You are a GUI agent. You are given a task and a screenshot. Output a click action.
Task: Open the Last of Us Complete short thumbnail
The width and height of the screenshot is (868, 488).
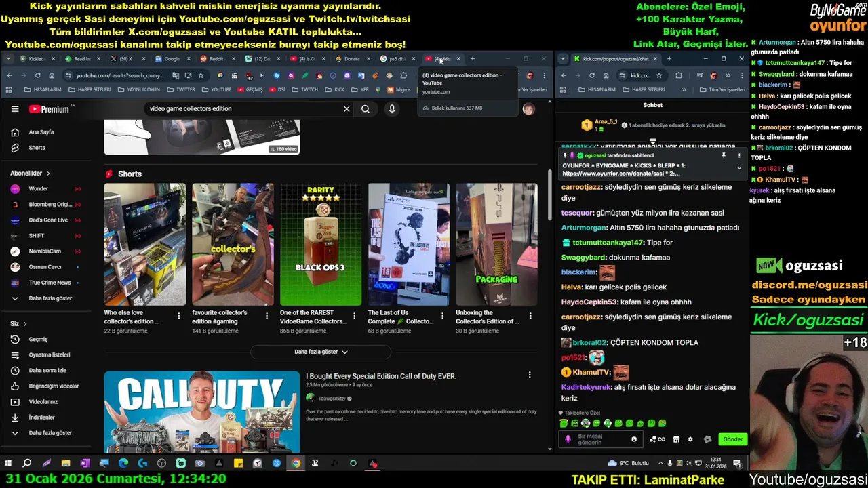click(x=409, y=245)
